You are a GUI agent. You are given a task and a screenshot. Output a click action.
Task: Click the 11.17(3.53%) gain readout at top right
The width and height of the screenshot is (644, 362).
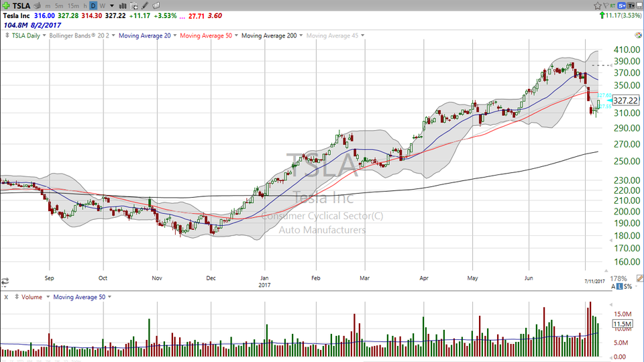click(620, 15)
